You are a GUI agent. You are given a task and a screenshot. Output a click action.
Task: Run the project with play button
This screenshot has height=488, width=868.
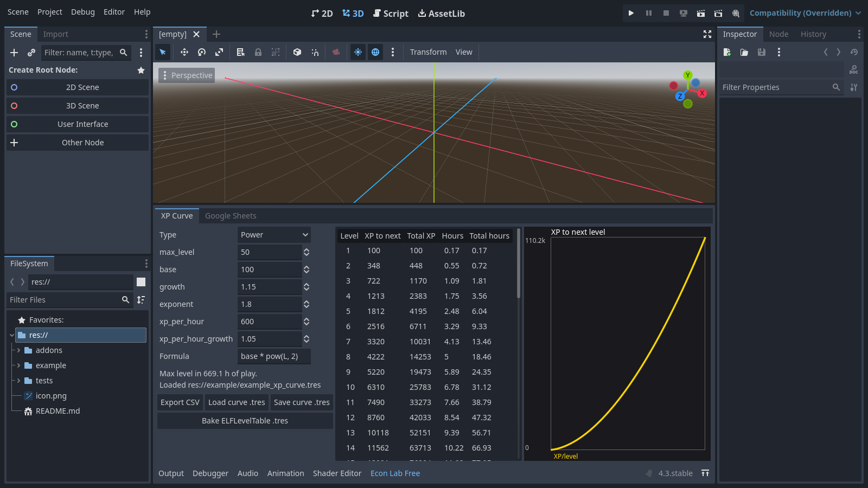[631, 13]
